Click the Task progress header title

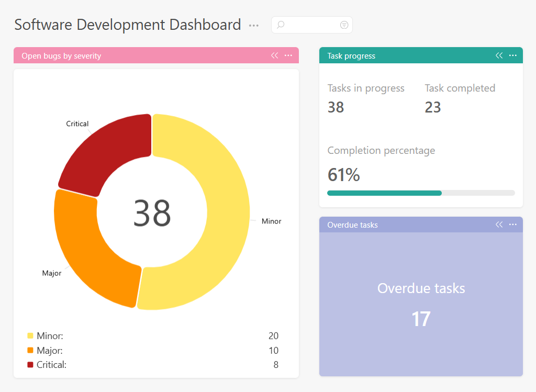coord(351,55)
